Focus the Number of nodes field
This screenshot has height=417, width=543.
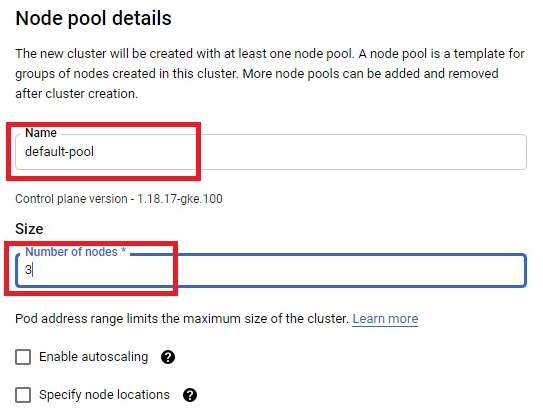point(271,270)
